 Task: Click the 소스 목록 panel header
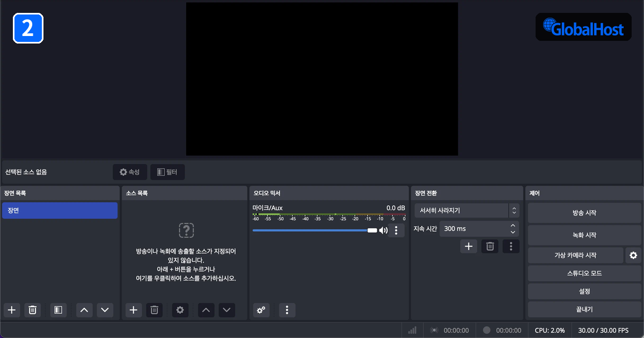click(185, 193)
